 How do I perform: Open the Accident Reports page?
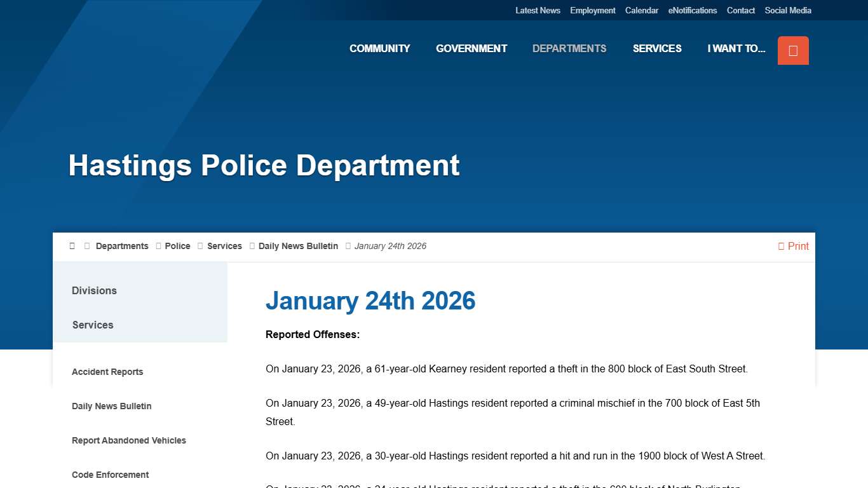[x=107, y=372]
